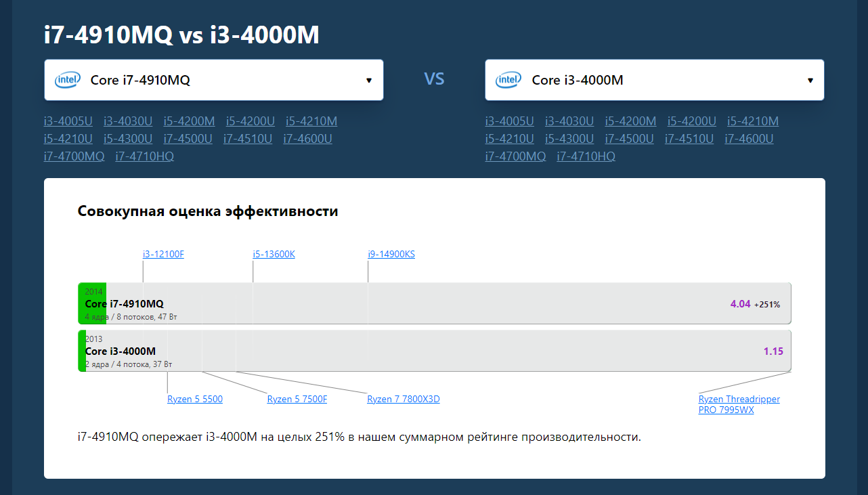Open i5-4200M link under the i3-4000M selector
868x495 pixels.
631,121
